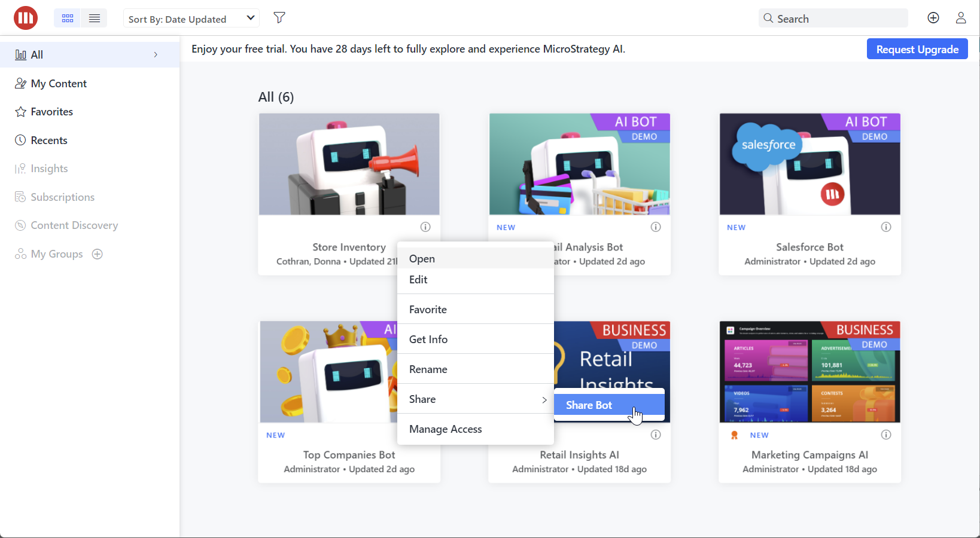This screenshot has height=538, width=980.
Task: Switch to grid view
Action: click(x=68, y=19)
